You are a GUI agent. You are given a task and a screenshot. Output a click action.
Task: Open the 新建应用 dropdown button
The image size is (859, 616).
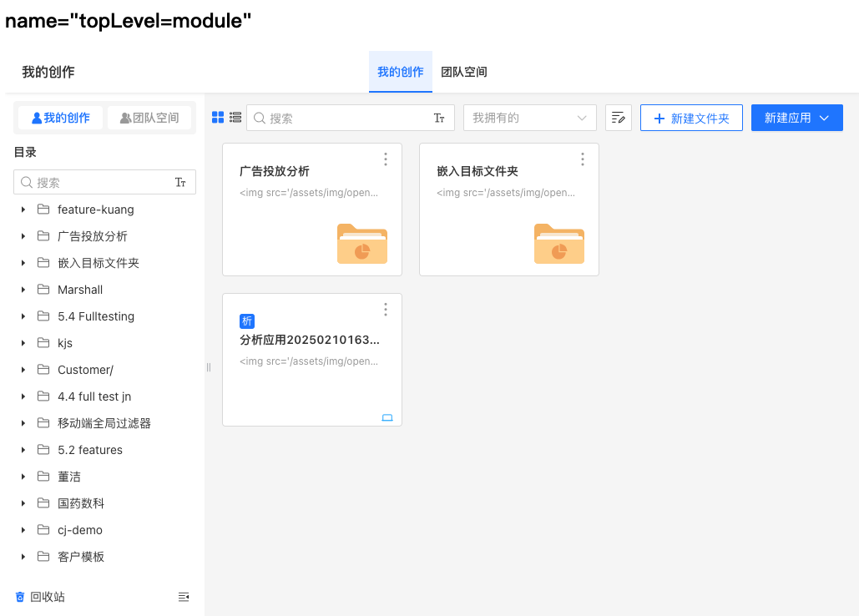tap(796, 118)
